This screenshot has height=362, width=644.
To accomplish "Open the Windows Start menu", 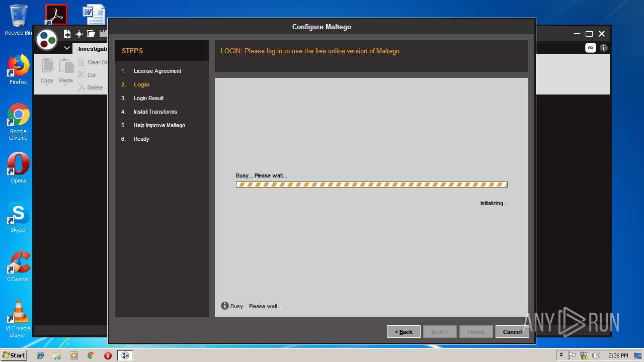I will [x=14, y=355].
